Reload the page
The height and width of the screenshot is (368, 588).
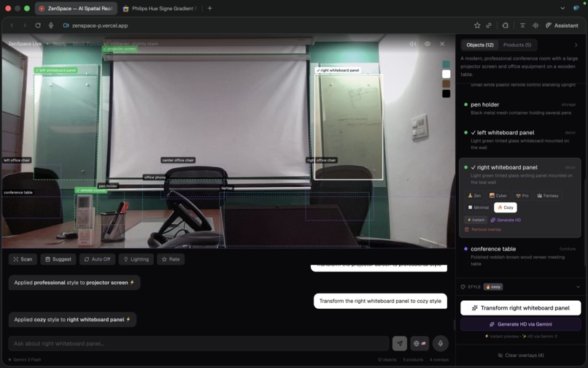pos(38,26)
